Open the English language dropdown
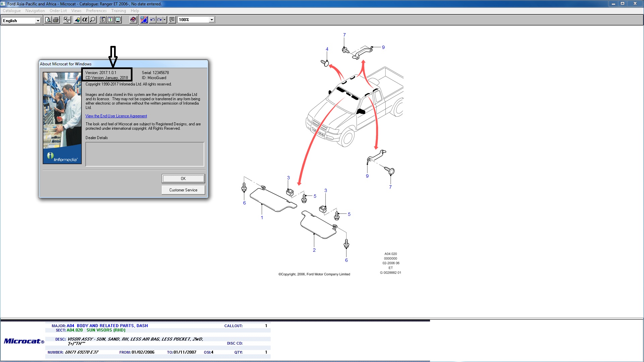 click(38, 21)
